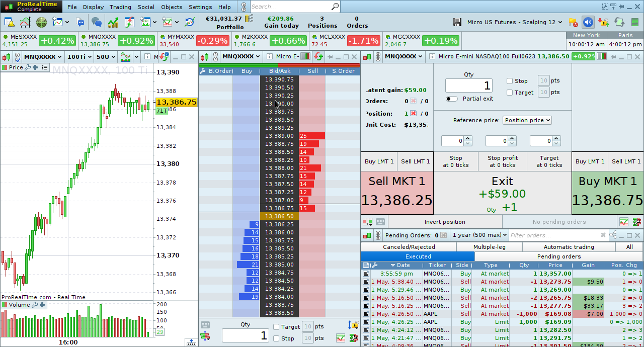
Task: Open the 100Ti timeframe dropdown
Action: coord(78,57)
